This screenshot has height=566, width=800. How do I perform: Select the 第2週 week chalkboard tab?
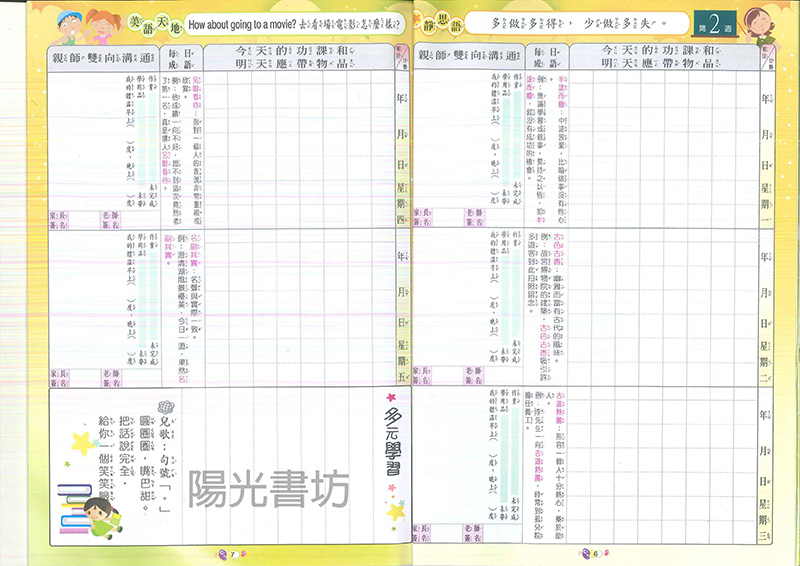(x=711, y=21)
